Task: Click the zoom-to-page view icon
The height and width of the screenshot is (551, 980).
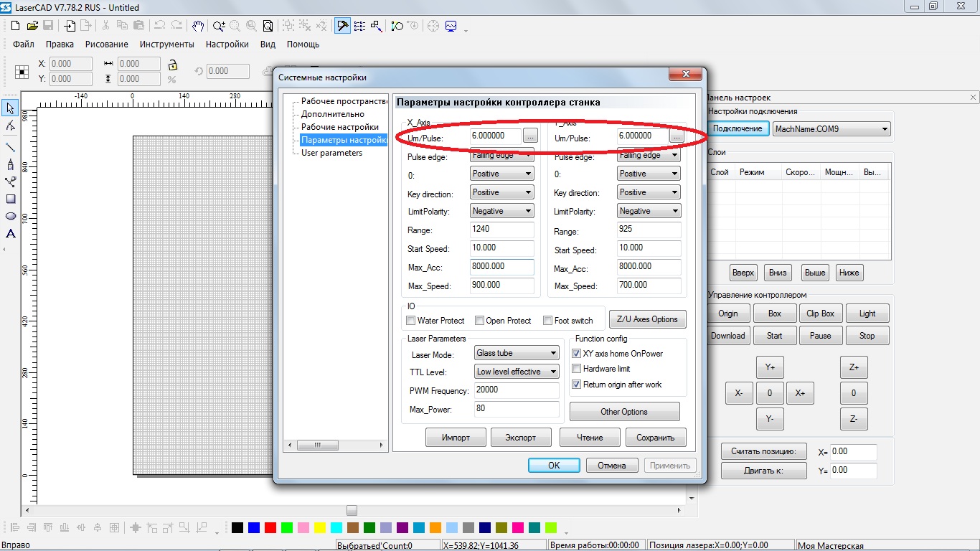Action: [x=268, y=26]
